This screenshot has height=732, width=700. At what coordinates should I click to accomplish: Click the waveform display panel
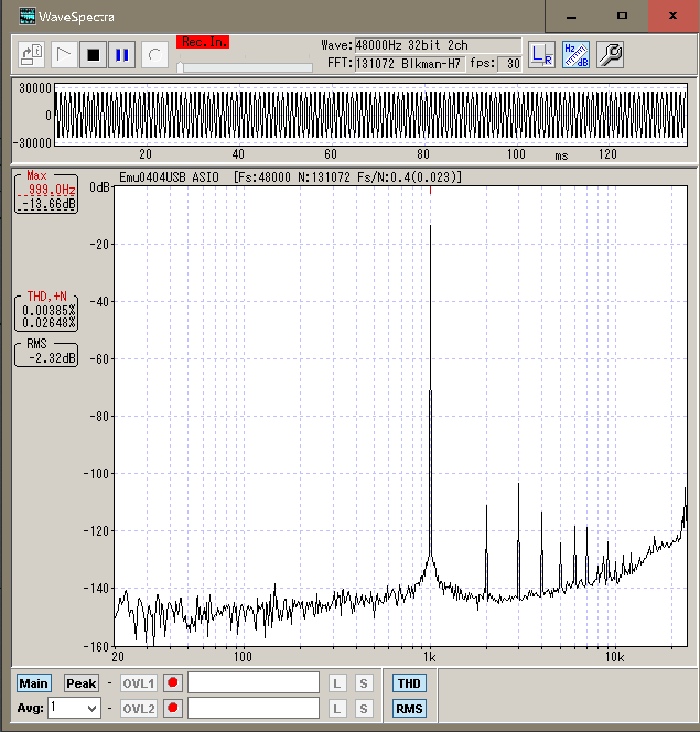click(370, 115)
